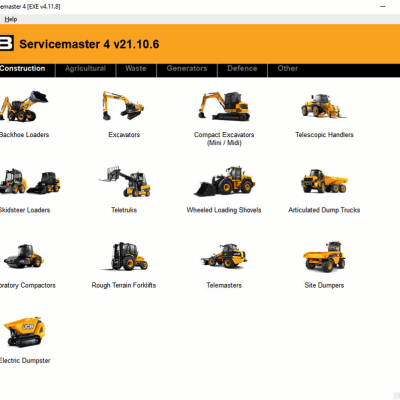The height and width of the screenshot is (400, 400).
Task: Click the Servicemaster 4 v21.10.6 title
Action: click(89, 44)
